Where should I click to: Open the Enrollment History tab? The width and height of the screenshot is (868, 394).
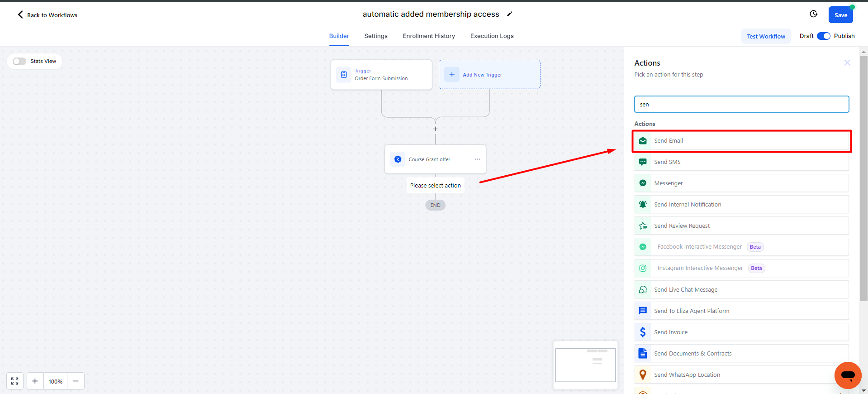[x=428, y=36]
